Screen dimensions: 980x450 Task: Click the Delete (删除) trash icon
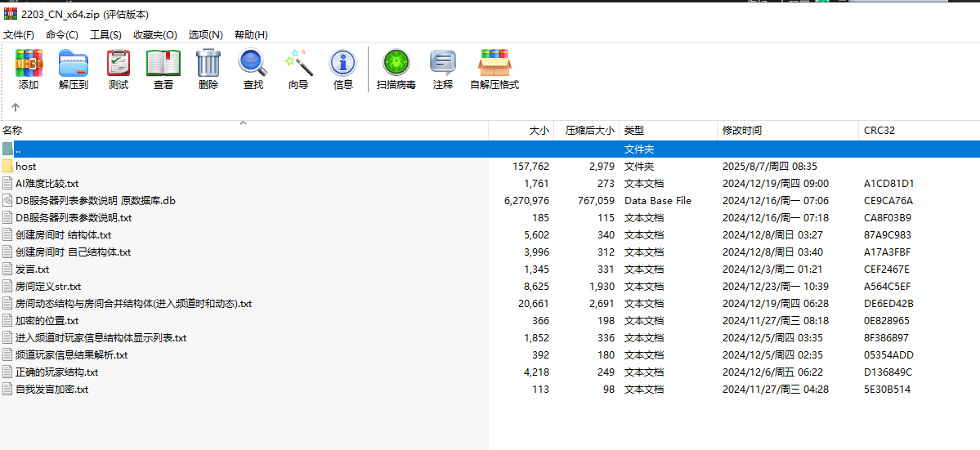tap(208, 63)
